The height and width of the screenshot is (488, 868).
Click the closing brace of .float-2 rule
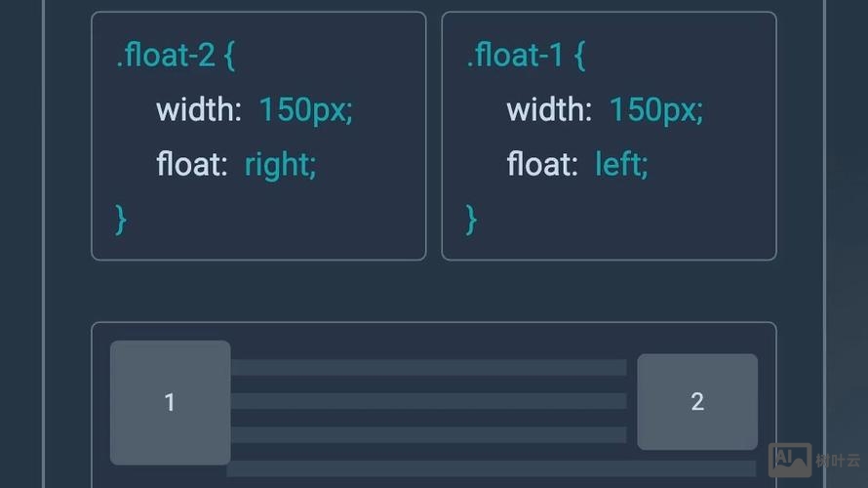click(x=121, y=219)
